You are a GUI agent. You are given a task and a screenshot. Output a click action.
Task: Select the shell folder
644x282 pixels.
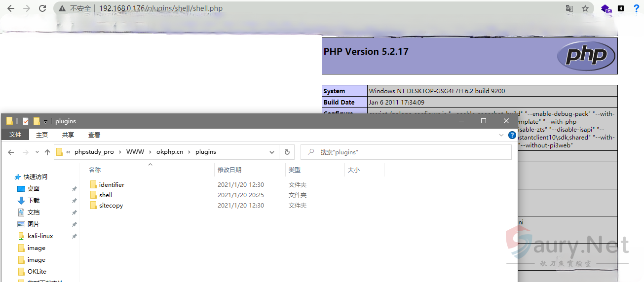106,195
